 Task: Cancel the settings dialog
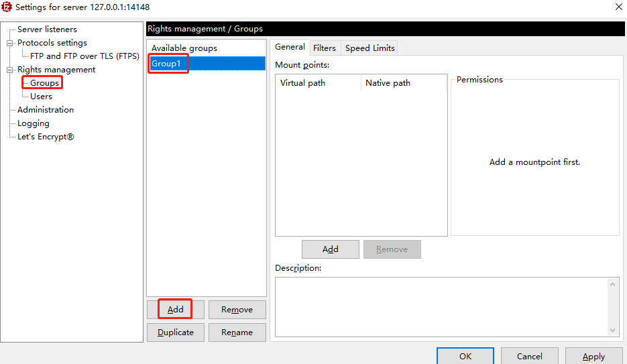[530, 356]
